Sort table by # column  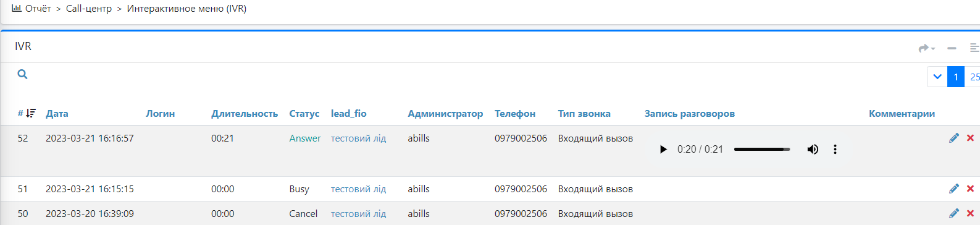tap(27, 113)
